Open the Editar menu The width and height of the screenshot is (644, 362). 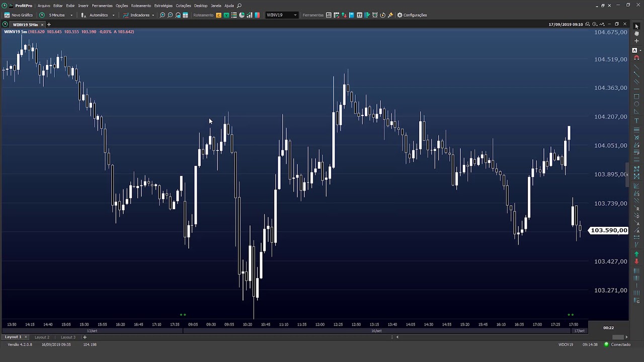pyautogui.click(x=58, y=6)
